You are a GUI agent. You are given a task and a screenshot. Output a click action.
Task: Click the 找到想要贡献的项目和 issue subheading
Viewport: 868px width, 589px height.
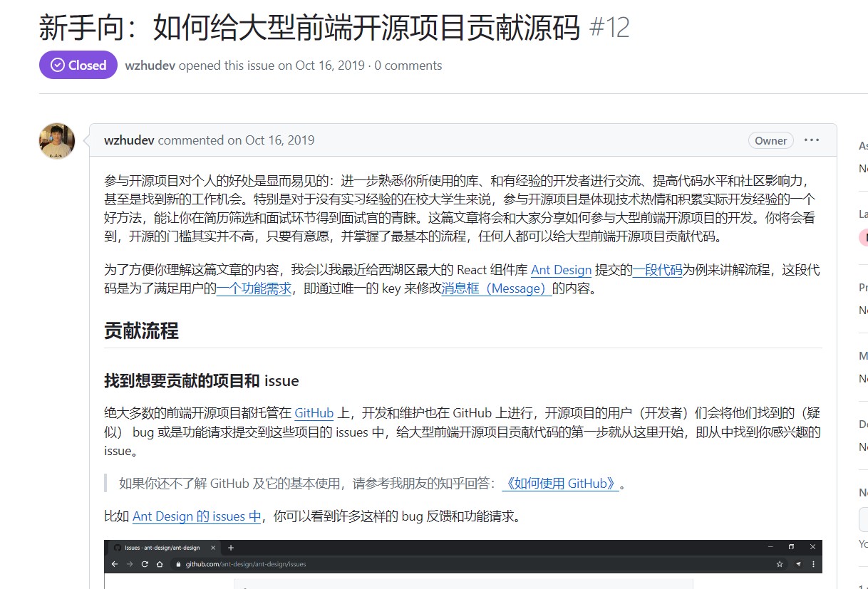[x=202, y=380]
